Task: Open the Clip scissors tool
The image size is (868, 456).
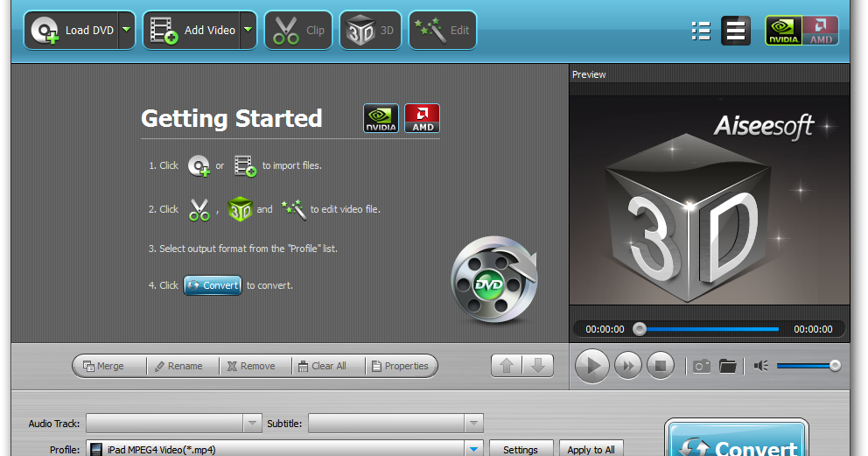Action: [x=298, y=31]
